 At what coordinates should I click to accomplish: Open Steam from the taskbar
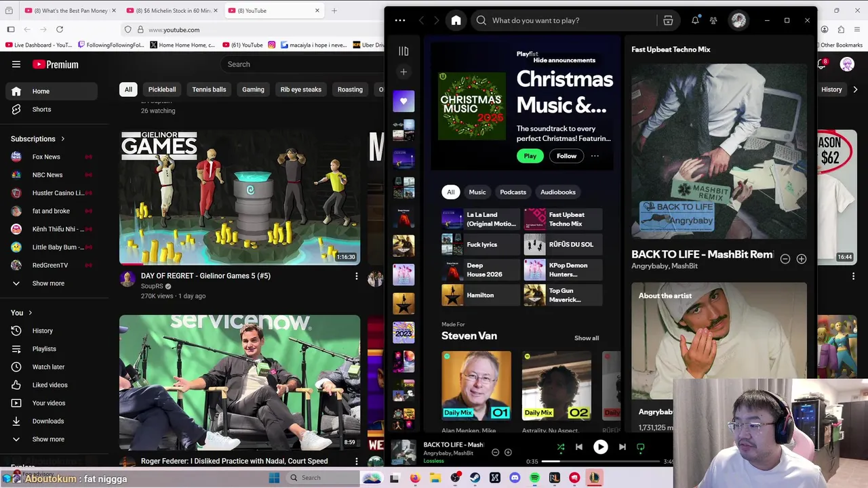tap(475, 478)
